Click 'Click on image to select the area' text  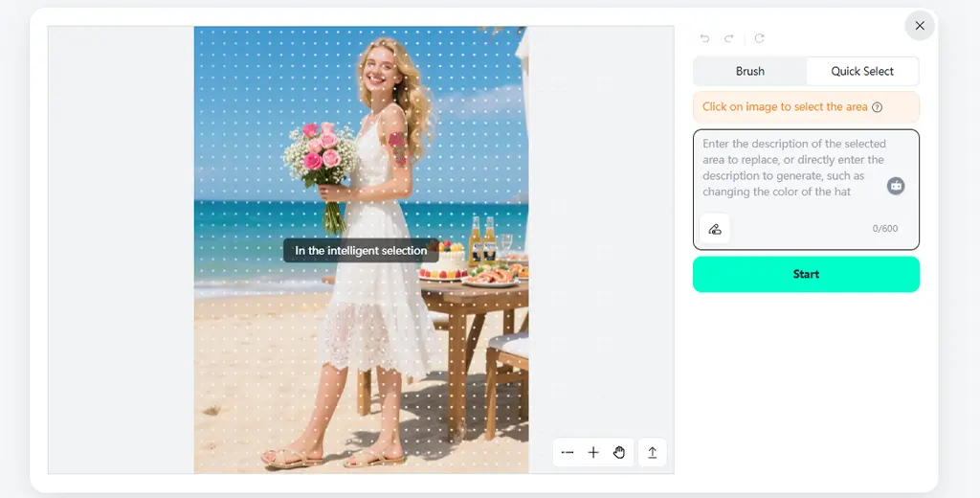coord(785,107)
